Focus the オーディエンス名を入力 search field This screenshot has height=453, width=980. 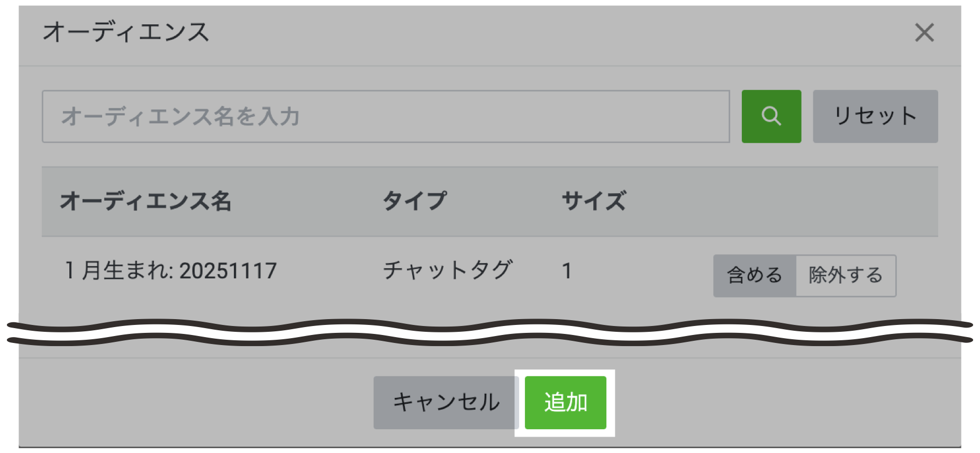[x=386, y=116]
